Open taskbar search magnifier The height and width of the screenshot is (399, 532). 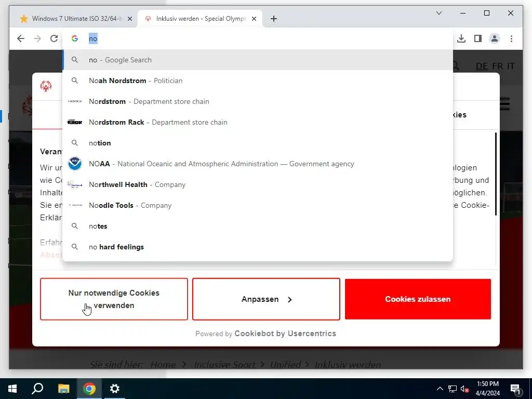[x=37, y=389]
